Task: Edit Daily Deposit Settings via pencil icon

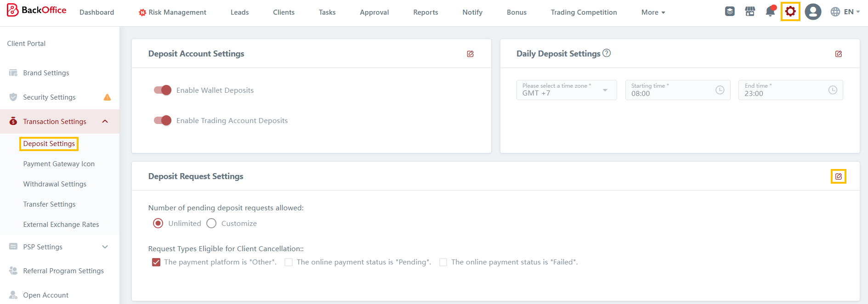Action: pyautogui.click(x=838, y=54)
